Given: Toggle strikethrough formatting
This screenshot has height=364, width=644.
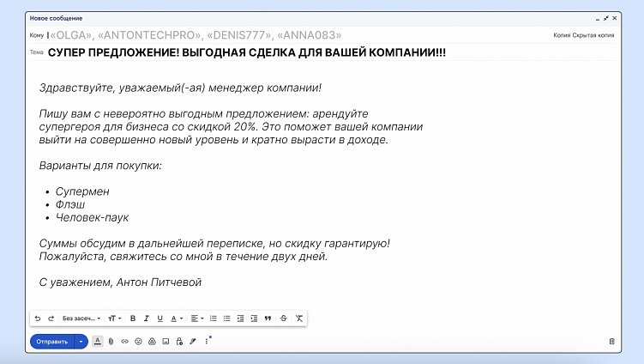Looking at the screenshot, I should [x=283, y=318].
